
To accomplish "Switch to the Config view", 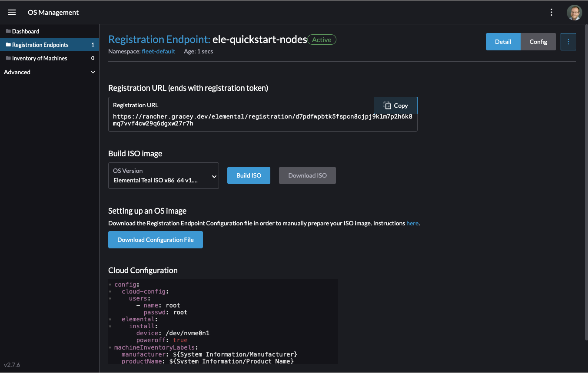I will coord(538,42).
